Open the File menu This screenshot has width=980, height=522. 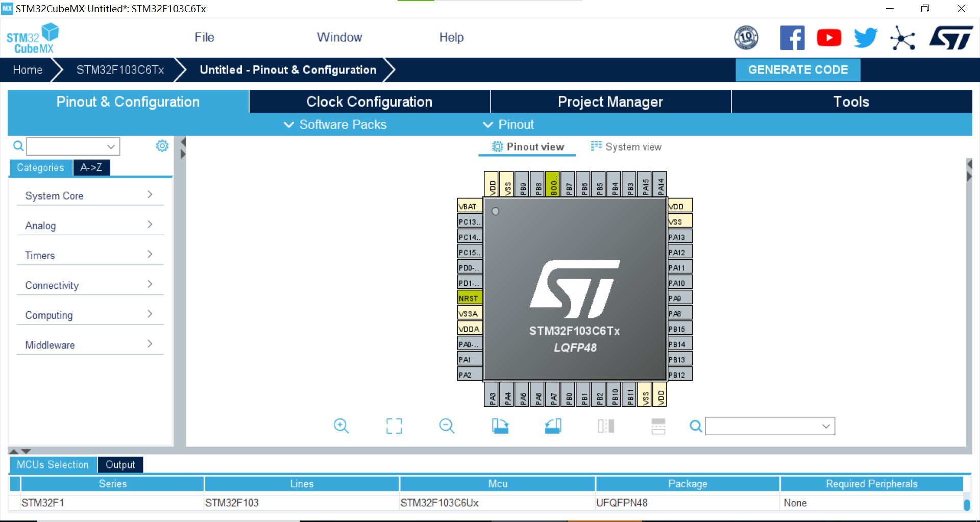[204, 37]
